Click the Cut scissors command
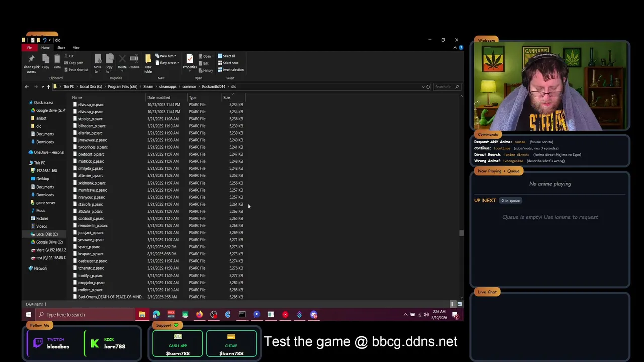This screenshot has width=644, height=362. (x=69, y=56)
